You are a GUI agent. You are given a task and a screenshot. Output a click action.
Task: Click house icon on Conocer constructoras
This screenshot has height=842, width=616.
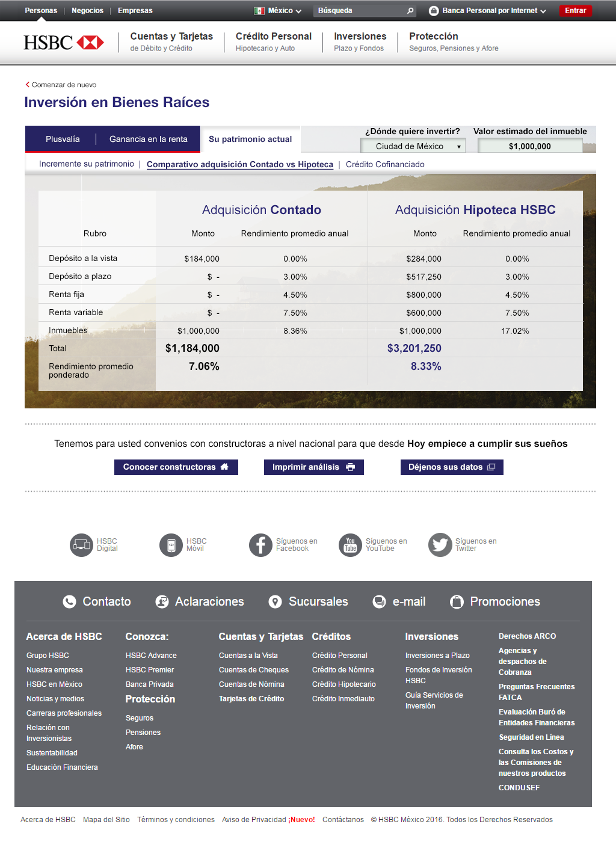(224, 467)
